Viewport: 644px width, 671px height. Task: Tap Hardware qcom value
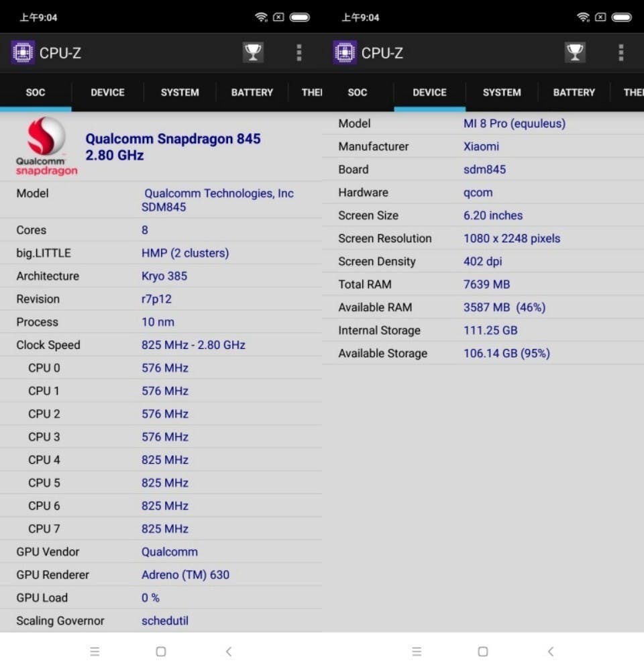pos(478,193)
